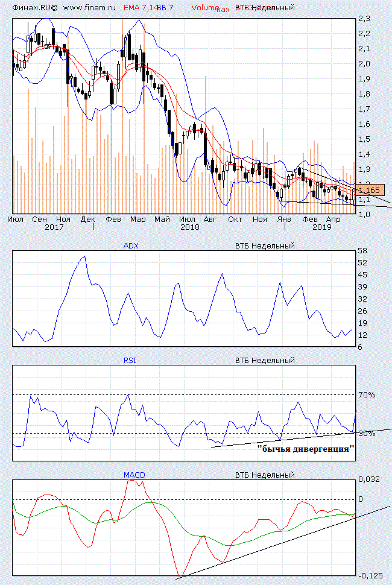Click the Авг month label on time axis
The image size is (392, 585).
tap(210, 220)
